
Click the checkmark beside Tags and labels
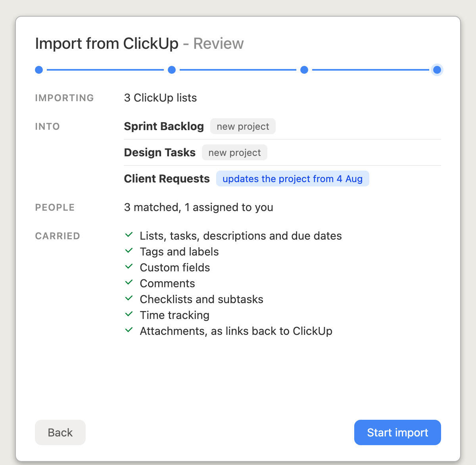coord(129,251)
